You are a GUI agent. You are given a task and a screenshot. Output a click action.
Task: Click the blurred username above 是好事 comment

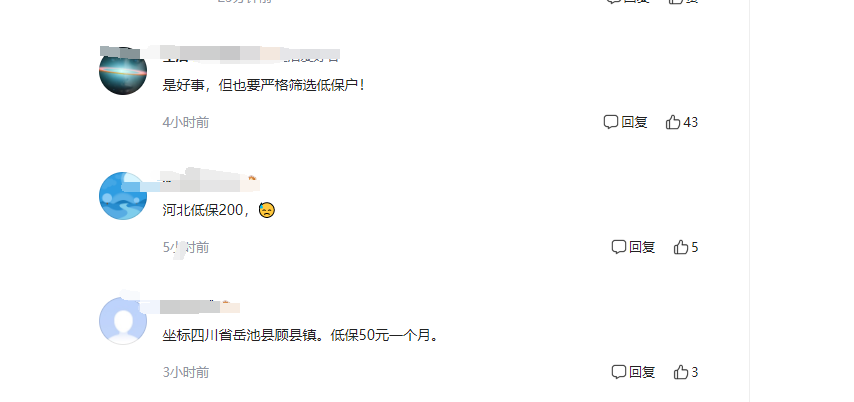click(251, 54)
